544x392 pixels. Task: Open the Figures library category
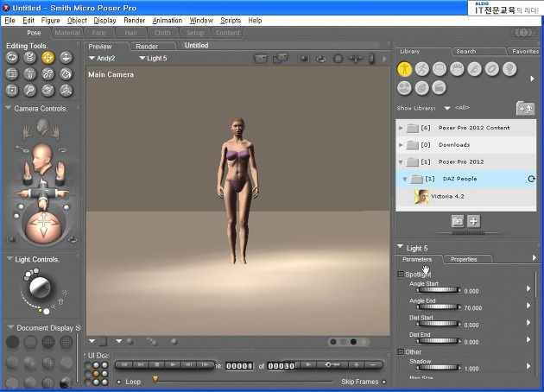coord(404,69)
